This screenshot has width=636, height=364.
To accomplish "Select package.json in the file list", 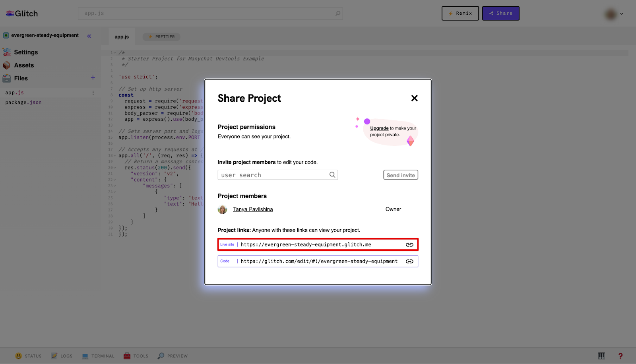I will (x=23, y=103).
